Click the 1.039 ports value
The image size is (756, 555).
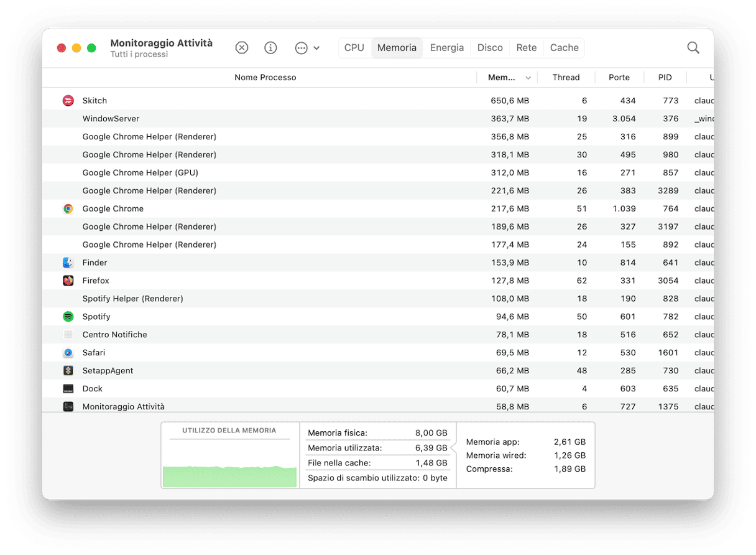(x=624, y=209)
